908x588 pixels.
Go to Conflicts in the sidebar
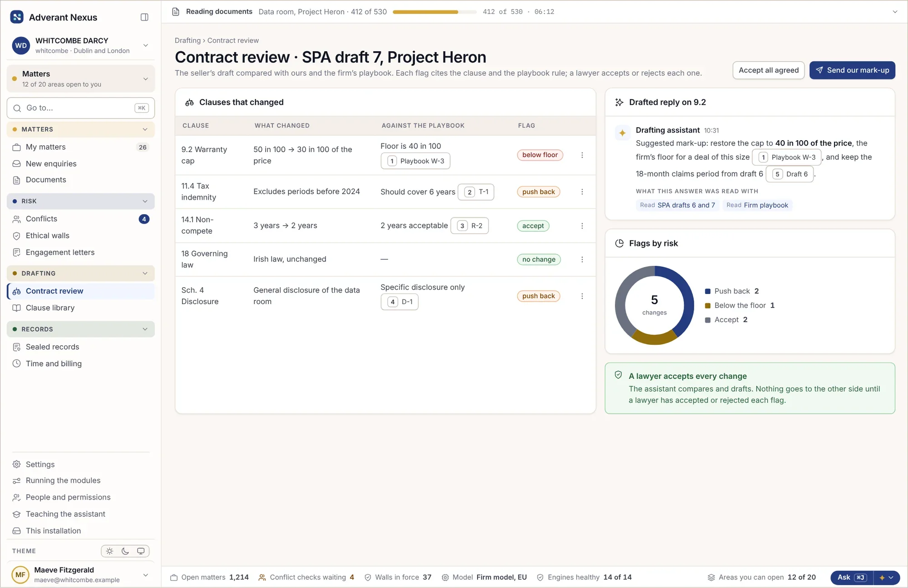(x=81, y=219)
